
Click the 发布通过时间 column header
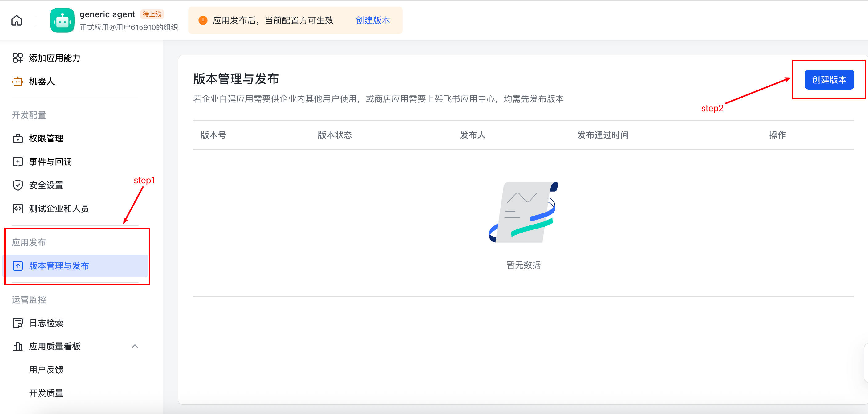pyautogui.click(x=602, y=135)
